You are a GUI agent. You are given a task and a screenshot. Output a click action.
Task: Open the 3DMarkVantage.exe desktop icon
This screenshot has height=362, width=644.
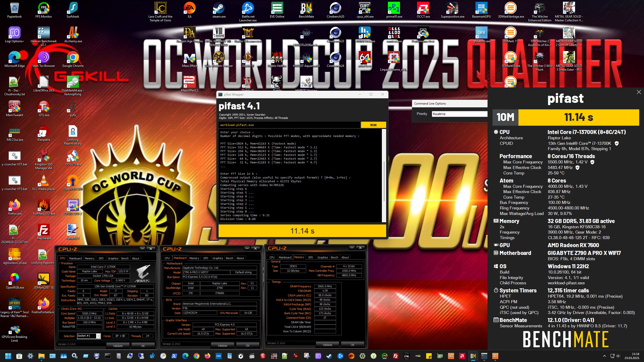pos(511,11)
